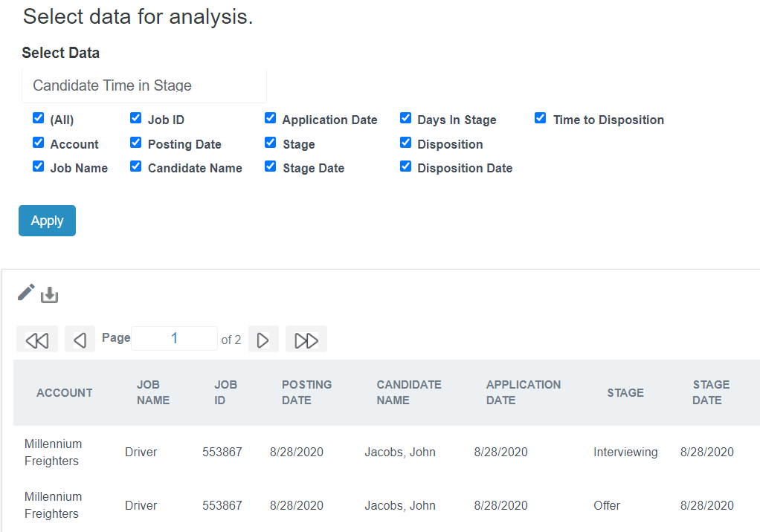Go to previous page arrow
This screenshot has width=760, height=532.
(x=80, y=340)
